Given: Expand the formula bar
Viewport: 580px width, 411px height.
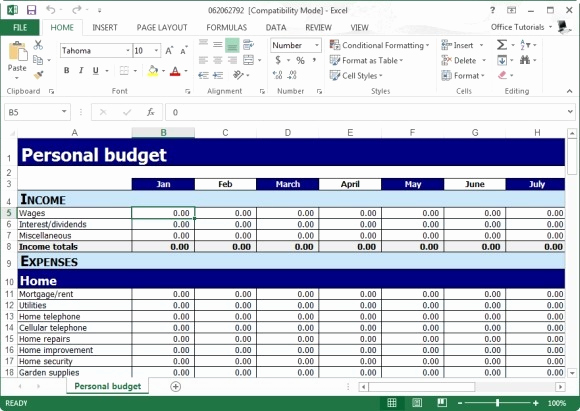Looking at the screenshot, I should (570, 112).
